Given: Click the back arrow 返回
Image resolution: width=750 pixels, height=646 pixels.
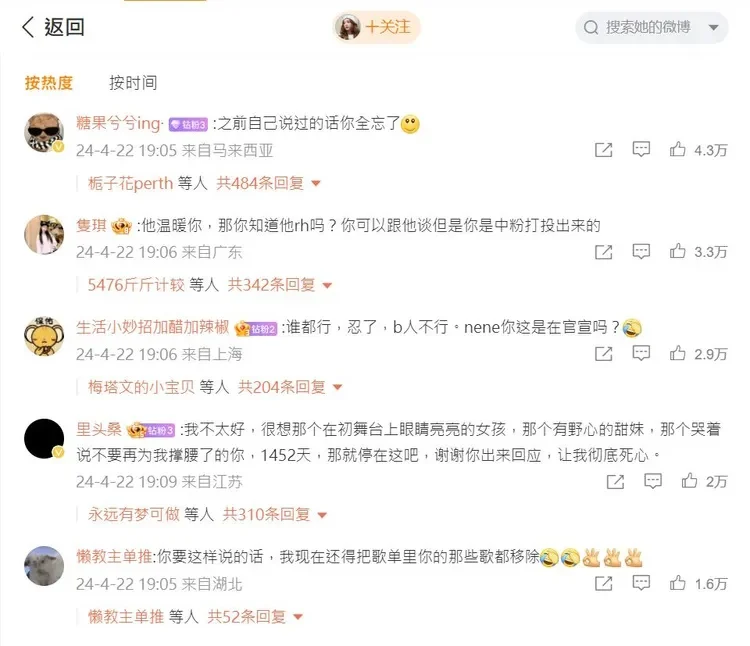Looking at the screenshot, I should pos(53,27).
